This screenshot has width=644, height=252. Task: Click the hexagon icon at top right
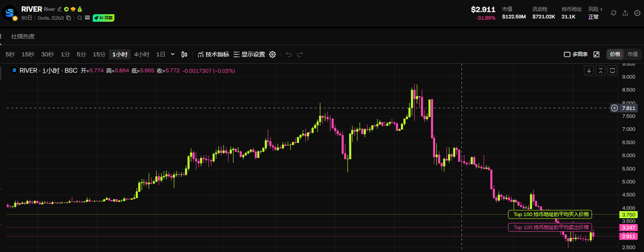pos(636,12)
